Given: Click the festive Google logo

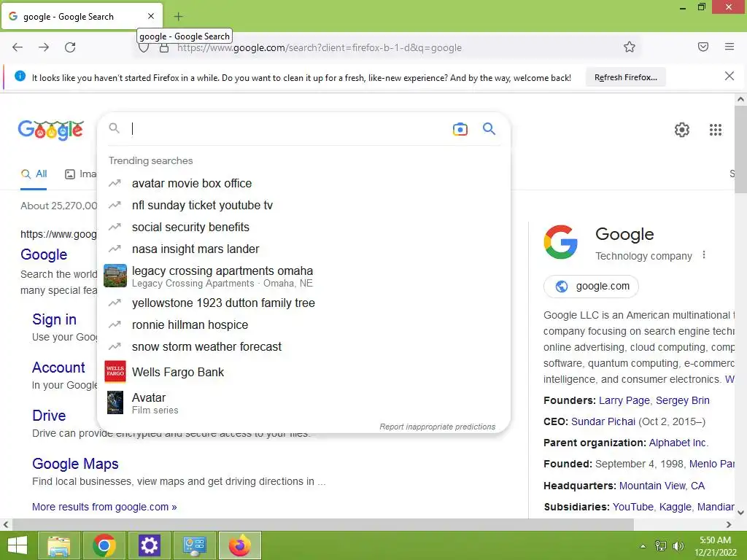Looking at the screenshot, I should 51,130.
